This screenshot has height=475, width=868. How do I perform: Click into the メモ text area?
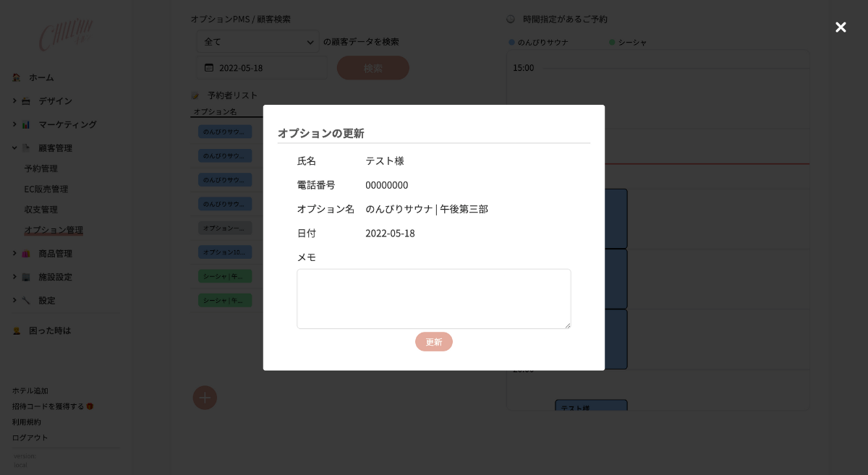tap(434, 299)
